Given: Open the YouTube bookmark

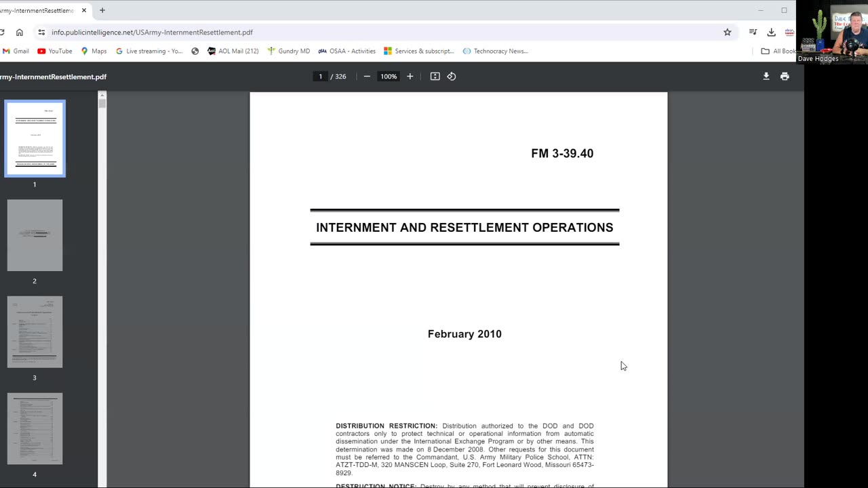Looking at the screenshot, I should (55, 51).
